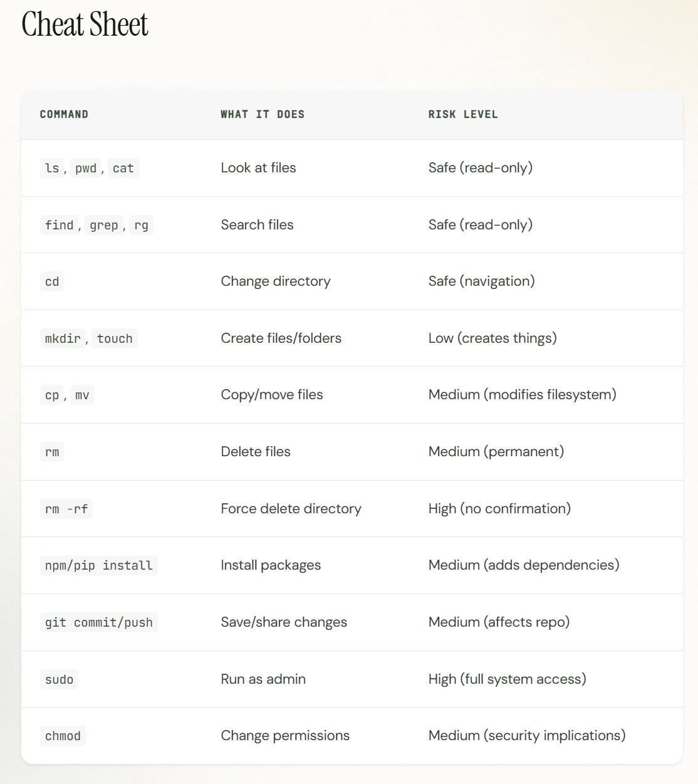Click the RISK LEVEL column header

pyautogui.click(x=463, y=114)
